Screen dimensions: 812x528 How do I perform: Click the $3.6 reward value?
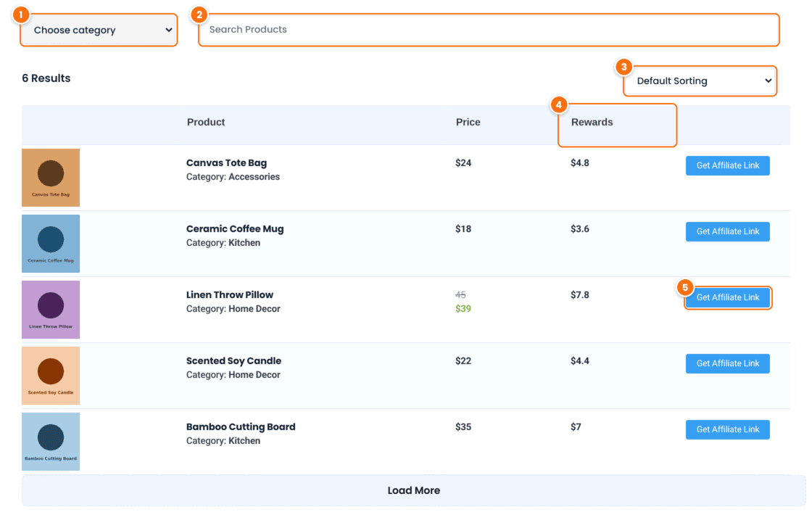click(580, 229)
